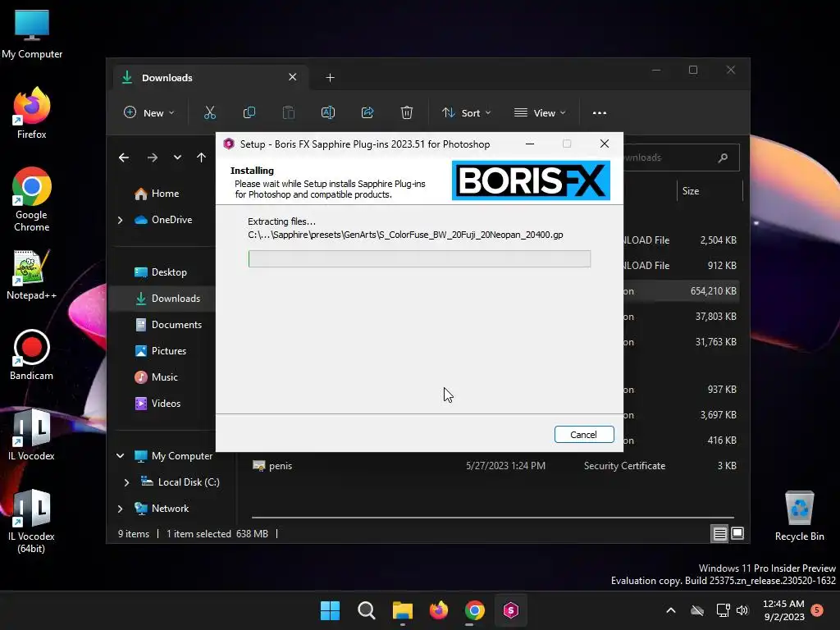Click the installer extraction progress bar
This screenshot has height=630, width=840.
419,258
